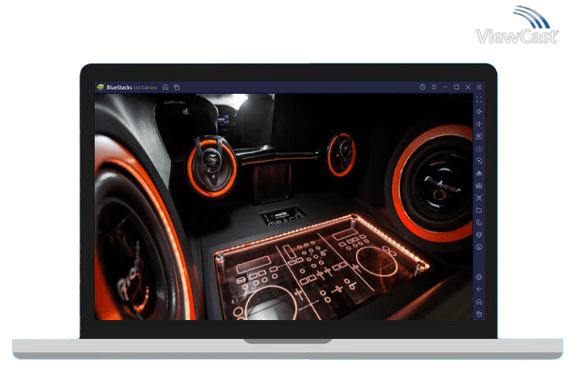Open the media play box icon in sidebar
570x392 pixels.
point(479,136)
